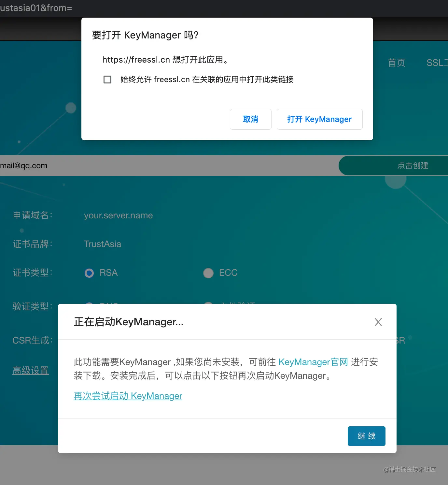Click 再次尝试启动 KeyManager link
Viewport: 448px width, 485px height.
(x=128, y=396)
